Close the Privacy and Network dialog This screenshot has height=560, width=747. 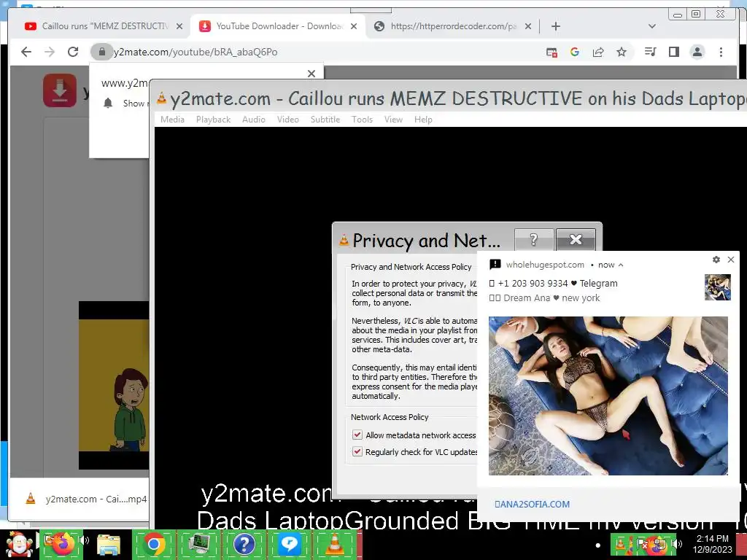(x=576, y=239)
